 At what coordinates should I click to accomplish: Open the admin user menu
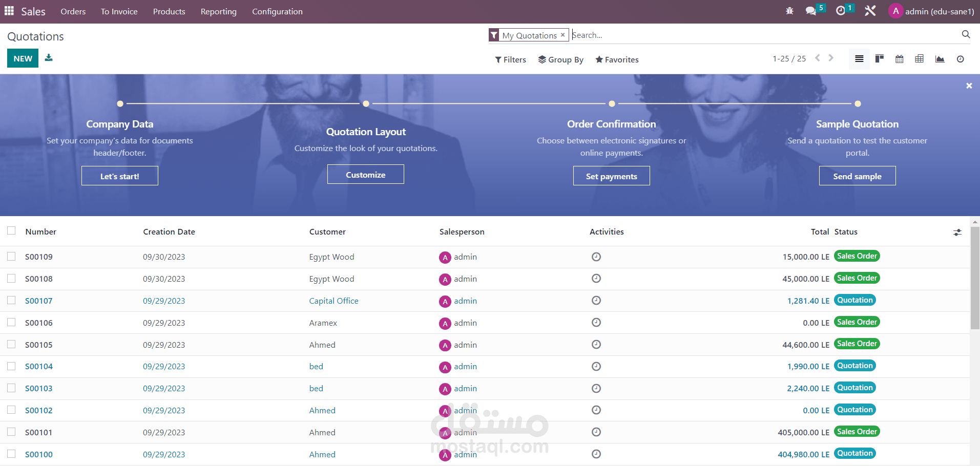932,11
